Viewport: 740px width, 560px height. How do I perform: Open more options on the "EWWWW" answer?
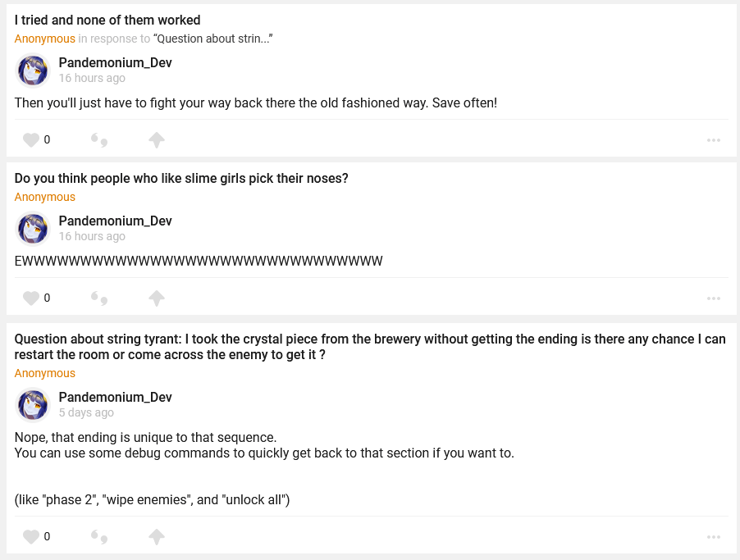coord(713,298)
